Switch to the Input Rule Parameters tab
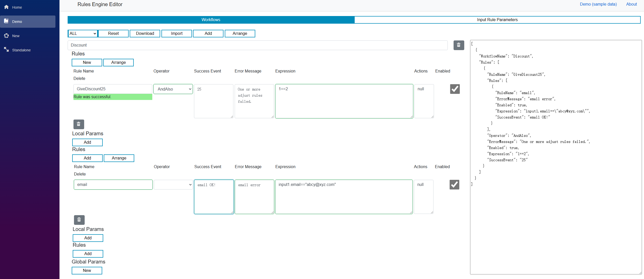 coord(497,20)
